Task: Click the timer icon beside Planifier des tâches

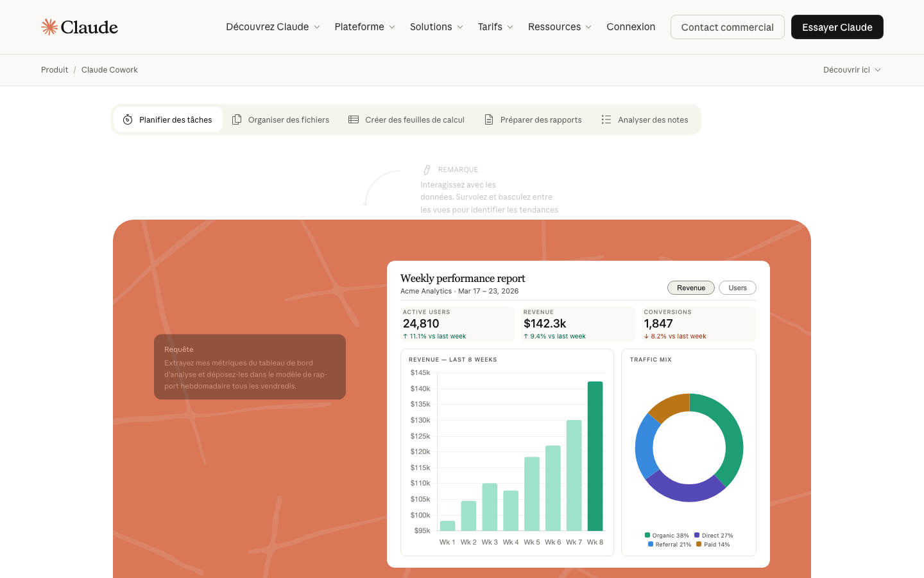Action: pyautogui.click(x=128, y=119)
